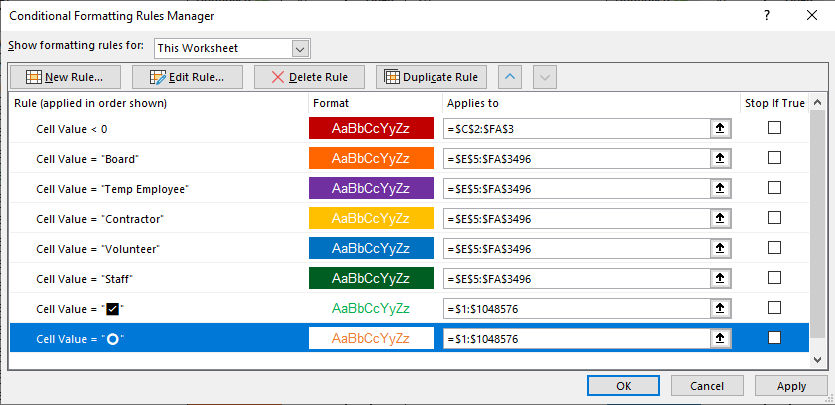
Task: Check Stop If True for Cell Value < 0
Action: (x=774, y=128)
